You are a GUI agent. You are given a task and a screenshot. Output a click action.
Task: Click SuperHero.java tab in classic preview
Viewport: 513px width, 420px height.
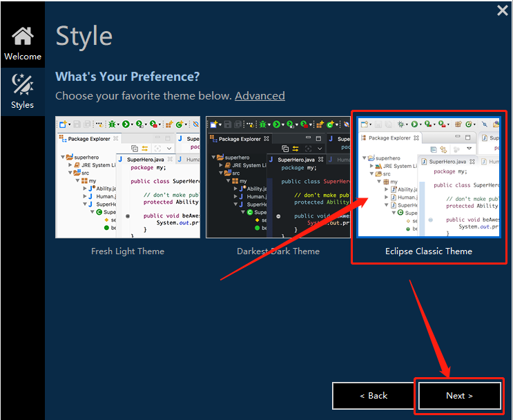(x=447, y=162)
